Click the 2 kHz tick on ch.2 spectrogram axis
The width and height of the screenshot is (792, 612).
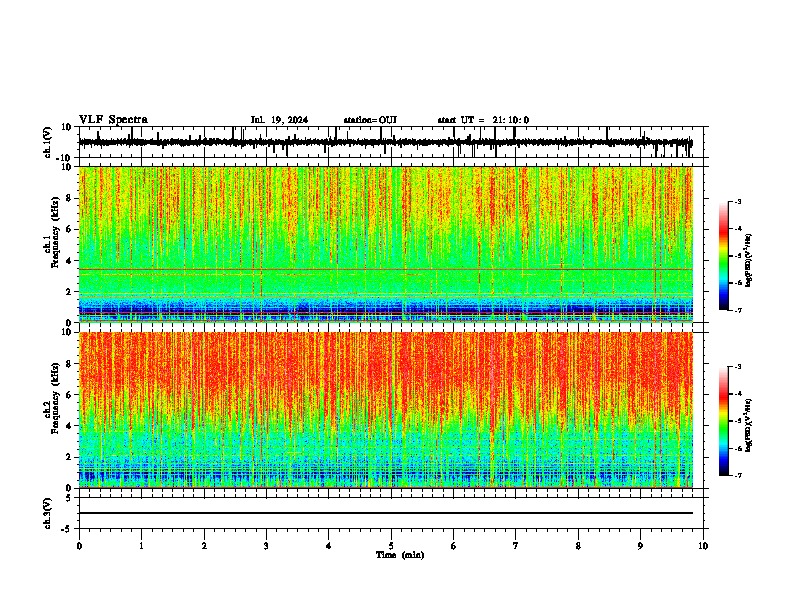tap(69, 457)
